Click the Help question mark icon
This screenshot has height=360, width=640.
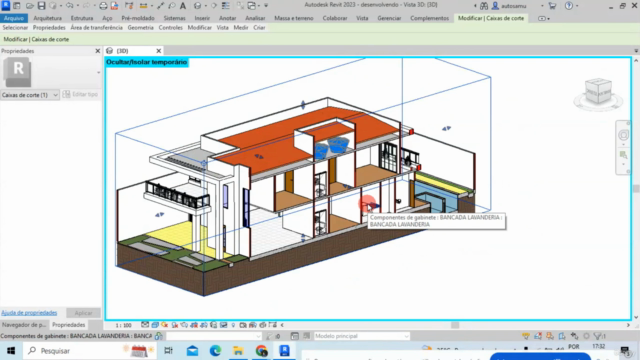[569, 6]
